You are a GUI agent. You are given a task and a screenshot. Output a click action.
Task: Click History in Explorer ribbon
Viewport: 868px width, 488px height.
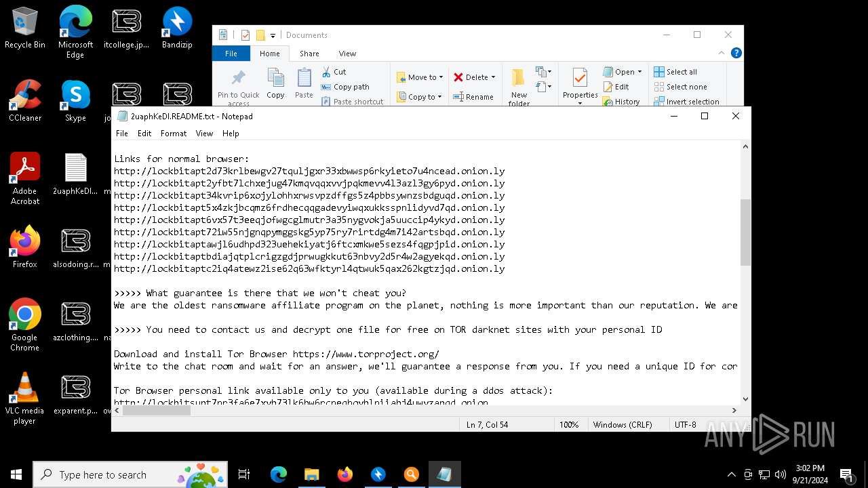(621, 102)
